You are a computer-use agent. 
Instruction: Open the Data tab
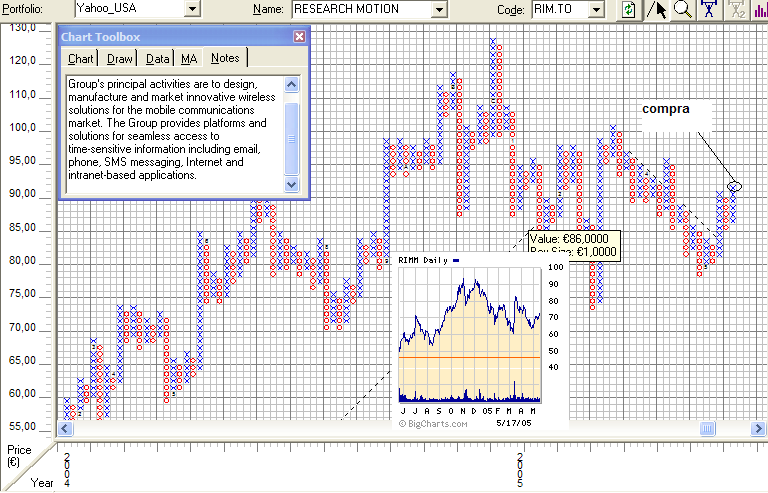(x=157, y=59)
